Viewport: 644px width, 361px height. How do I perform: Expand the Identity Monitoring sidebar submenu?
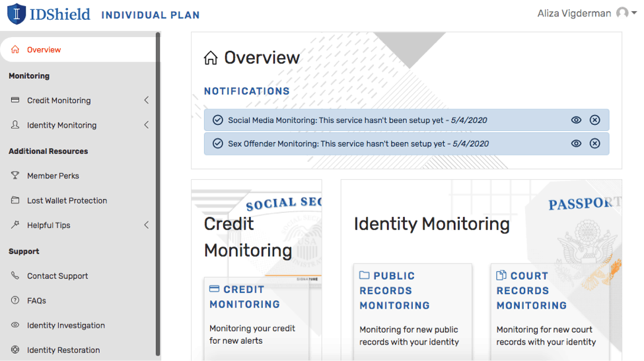[146, 125]
